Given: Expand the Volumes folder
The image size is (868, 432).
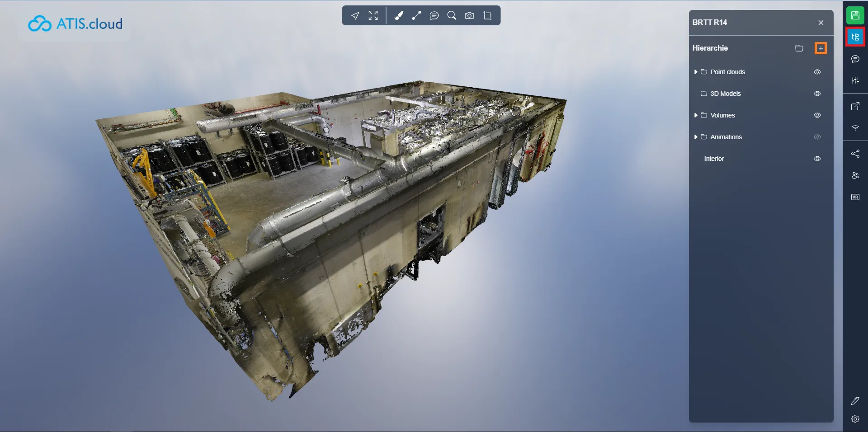Looking at the screenshot, I should tap(696, 115).
